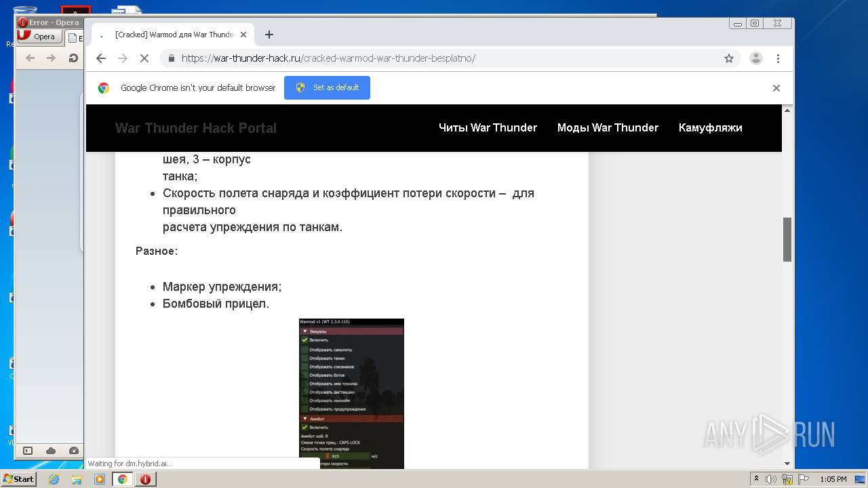Open network status tray icon

click(787, 479)
